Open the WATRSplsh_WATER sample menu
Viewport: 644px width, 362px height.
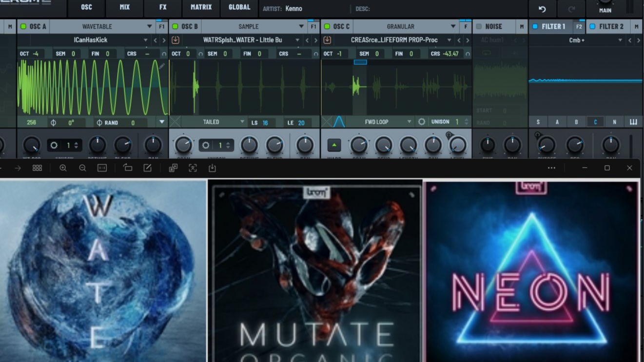pos(242,40)
